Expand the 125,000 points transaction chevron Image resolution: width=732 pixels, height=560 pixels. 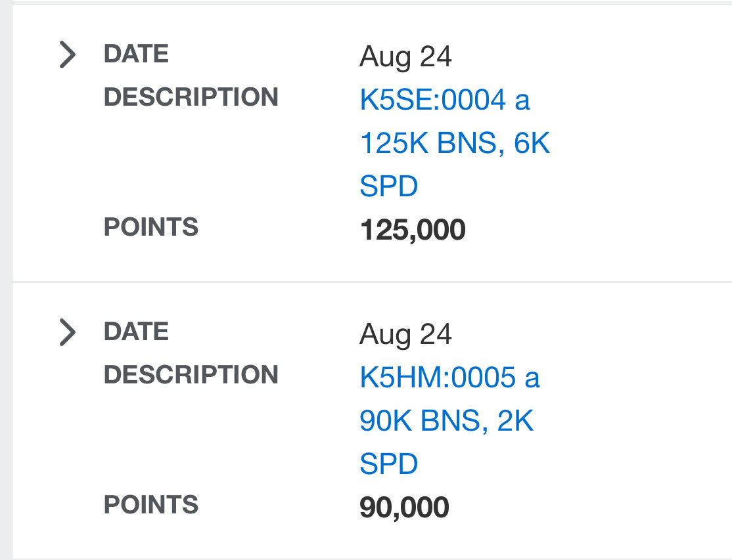pos(66,54)
